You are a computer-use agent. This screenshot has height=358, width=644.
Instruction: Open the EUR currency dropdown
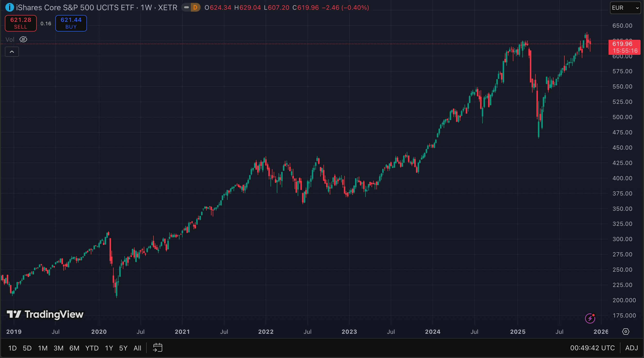pos(625,8)
